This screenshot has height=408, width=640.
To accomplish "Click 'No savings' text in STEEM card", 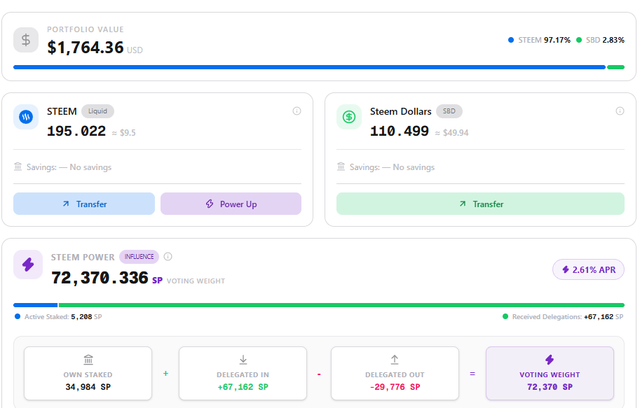I will pos(90,167).
